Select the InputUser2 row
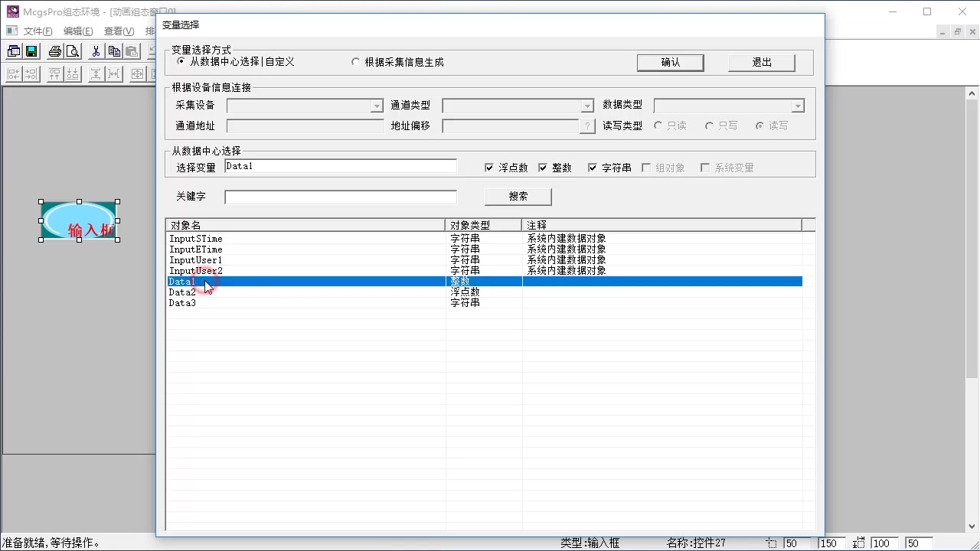Viewport: 980px width, 551px height. coord(484,271)
